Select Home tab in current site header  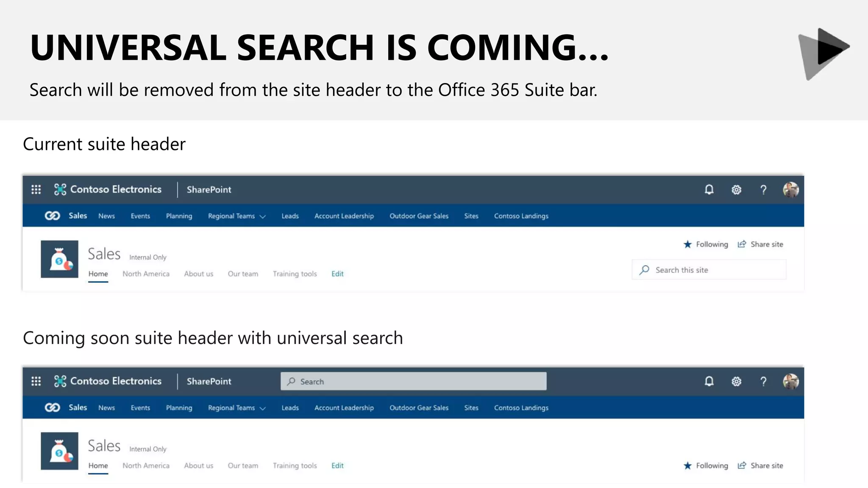point(98,274)
